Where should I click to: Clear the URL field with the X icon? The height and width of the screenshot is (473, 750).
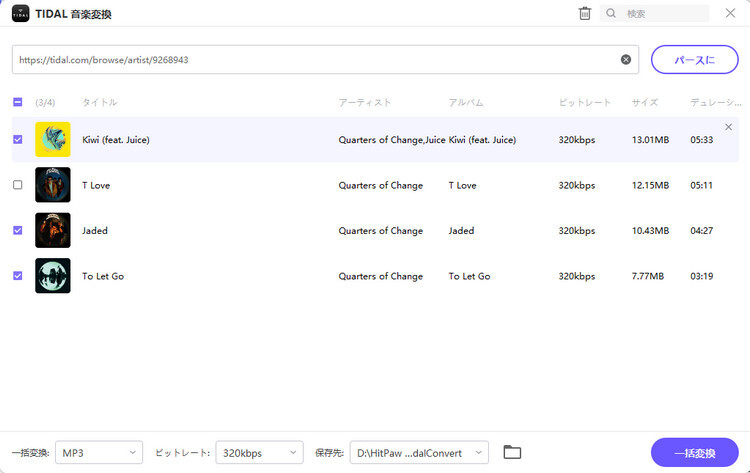click(626, 59)
